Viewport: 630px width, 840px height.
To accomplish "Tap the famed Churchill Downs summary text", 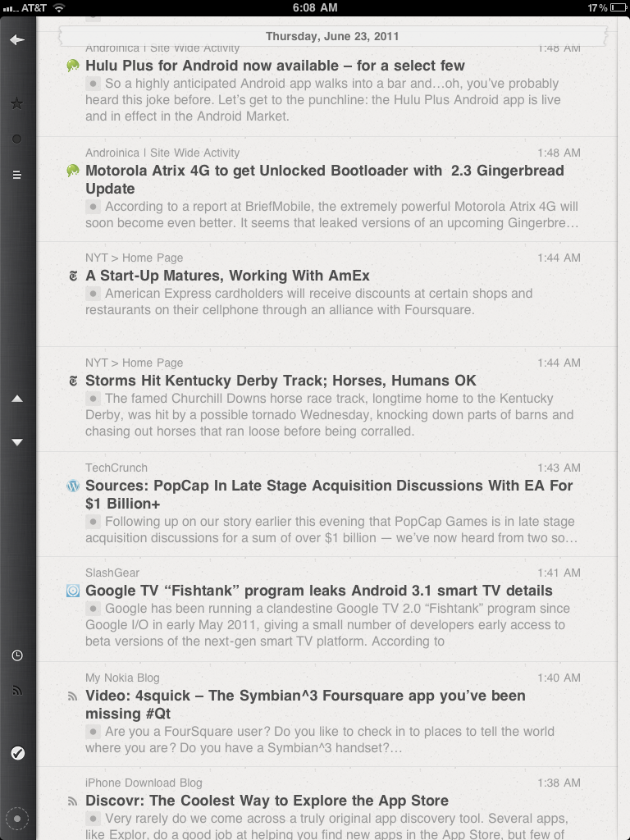I will tap(330, 414).
